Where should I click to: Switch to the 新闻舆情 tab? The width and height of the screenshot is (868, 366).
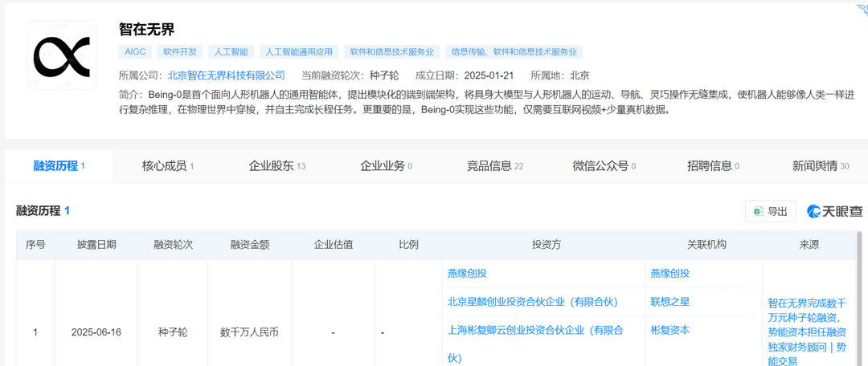click(x=821, y=166)
